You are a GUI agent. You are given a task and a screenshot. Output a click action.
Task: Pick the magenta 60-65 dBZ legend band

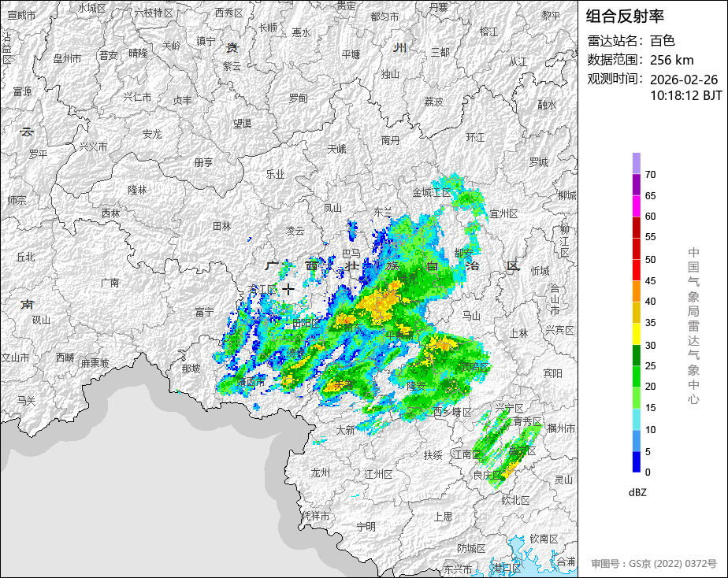[636, 206]
